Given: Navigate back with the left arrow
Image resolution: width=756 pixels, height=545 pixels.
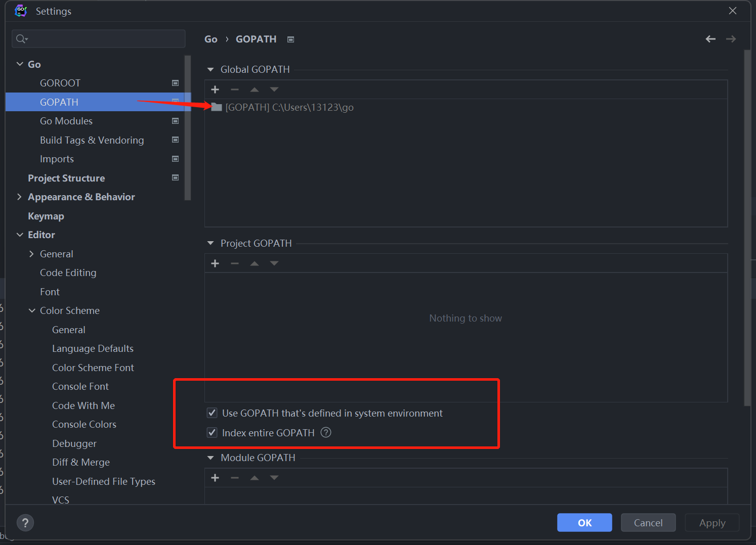Looking at the screenshot, I should click(x=710, y=39).
